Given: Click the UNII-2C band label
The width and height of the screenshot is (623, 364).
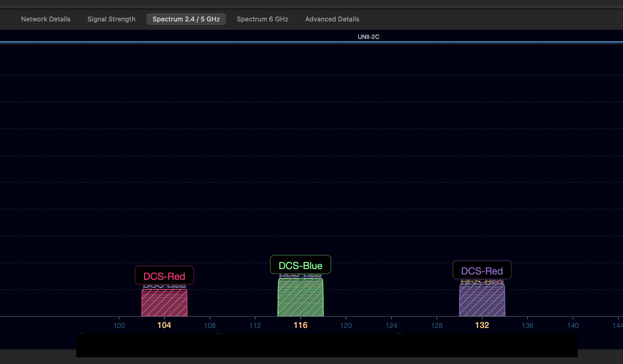Looking at the screenshot, I should point(368,37).
